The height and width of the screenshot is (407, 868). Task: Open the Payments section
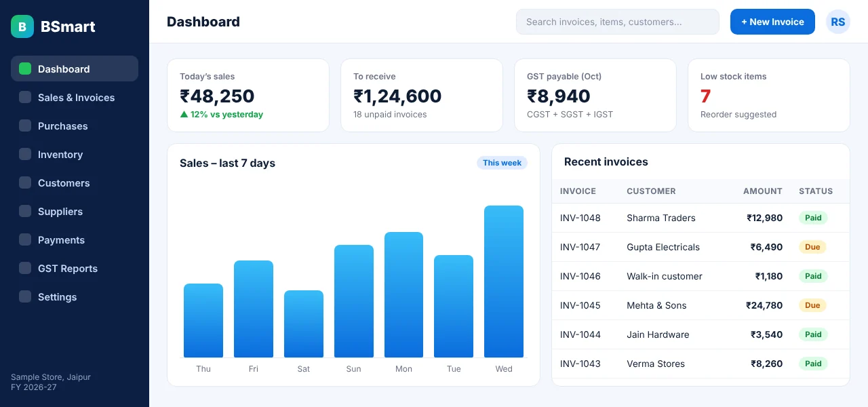[x=75, y=239]
